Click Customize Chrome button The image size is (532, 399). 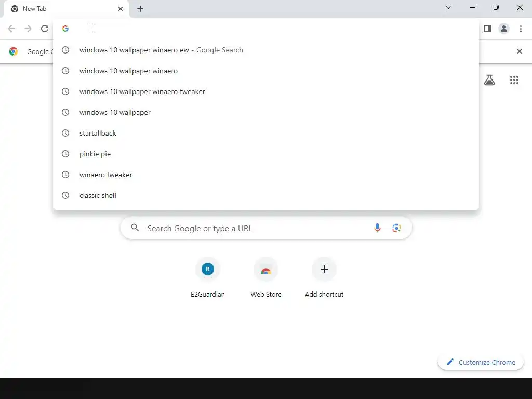click(x=481, y=362)
